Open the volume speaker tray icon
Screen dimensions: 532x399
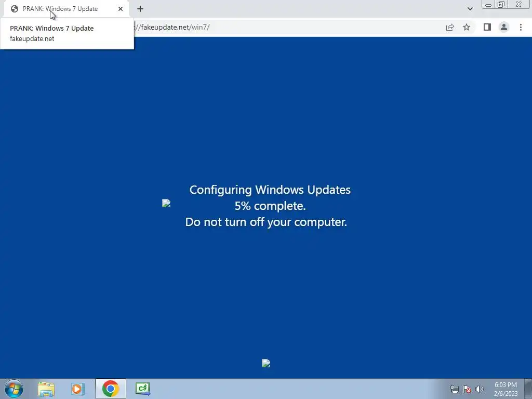click(480, 389)
